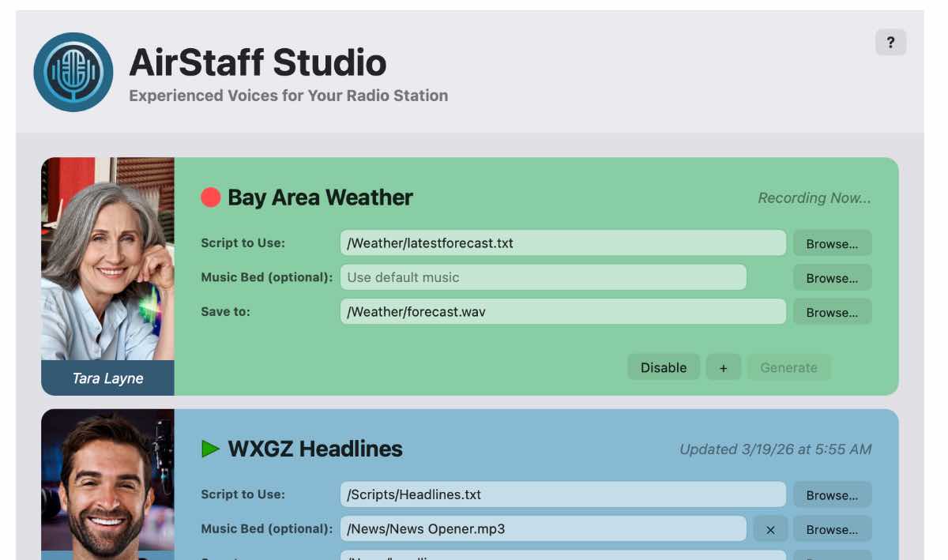The width and height of the screenshot is (948, 560).
Task: Click the 'Recording Now...' status text
Action: (814, 197)
